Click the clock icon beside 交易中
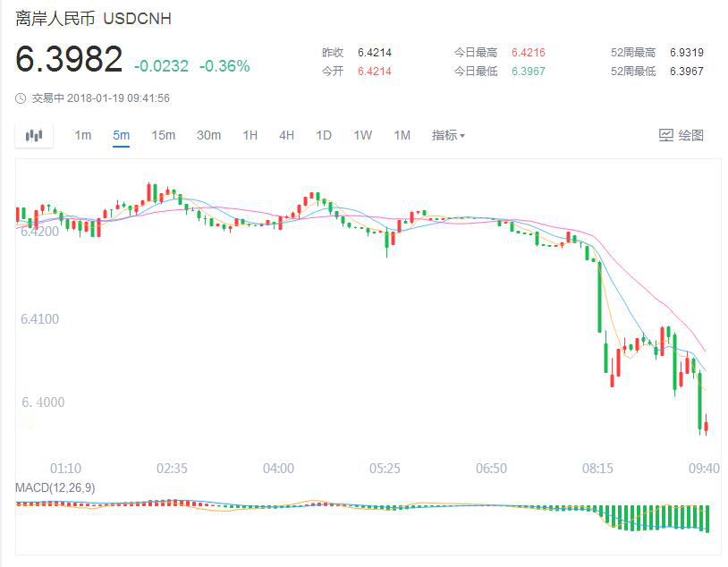 point(21,98)
